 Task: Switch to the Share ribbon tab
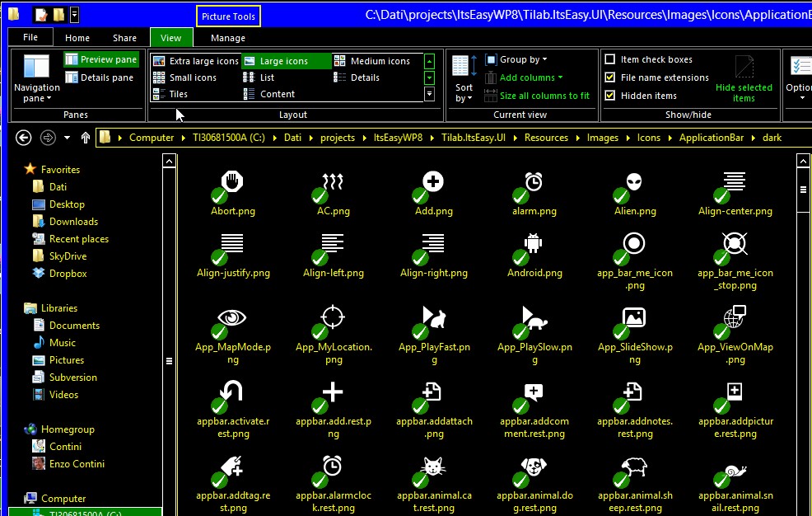point(125,38)
